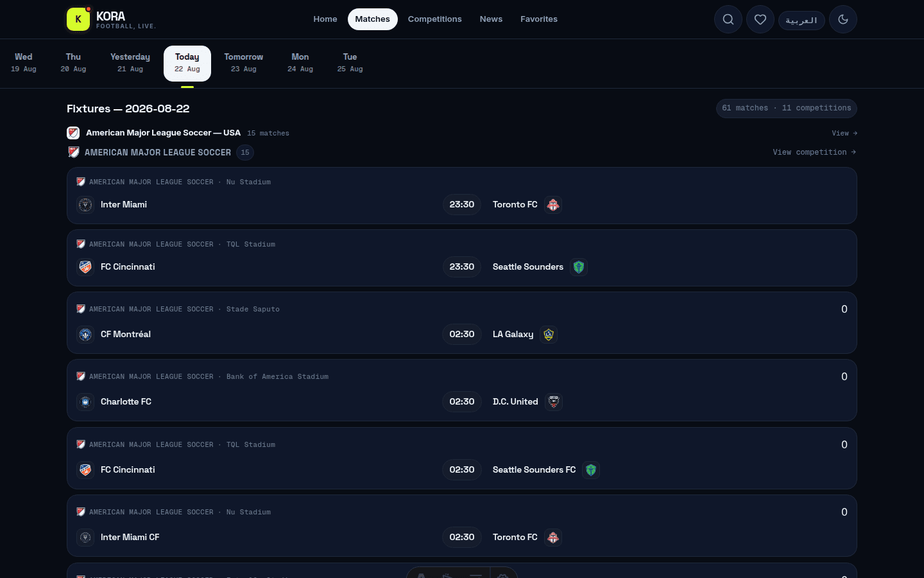
Task: Click the '0' value in the CF Montréal card
Action: pos(844,310)
